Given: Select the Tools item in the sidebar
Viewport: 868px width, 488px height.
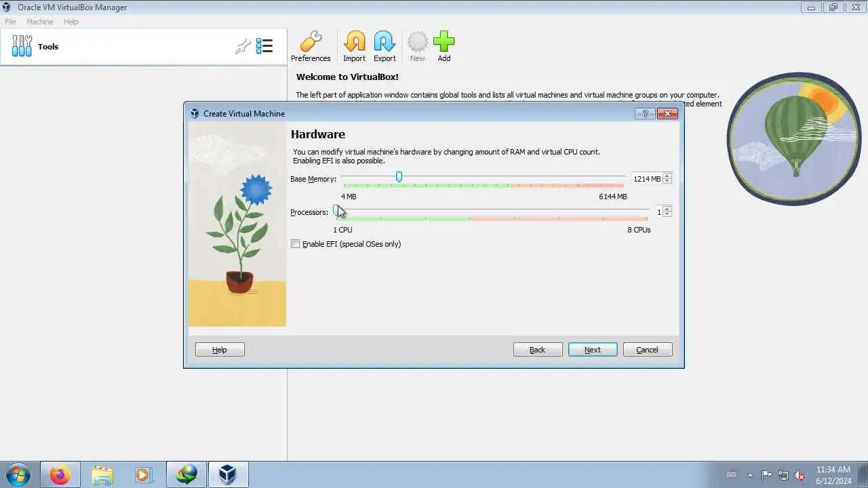Looking at the screenshot, I should (x=143, y=47).
